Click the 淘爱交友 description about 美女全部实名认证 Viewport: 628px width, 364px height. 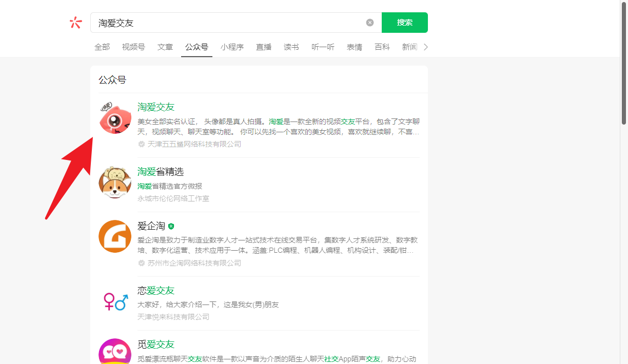pos(279,127)
